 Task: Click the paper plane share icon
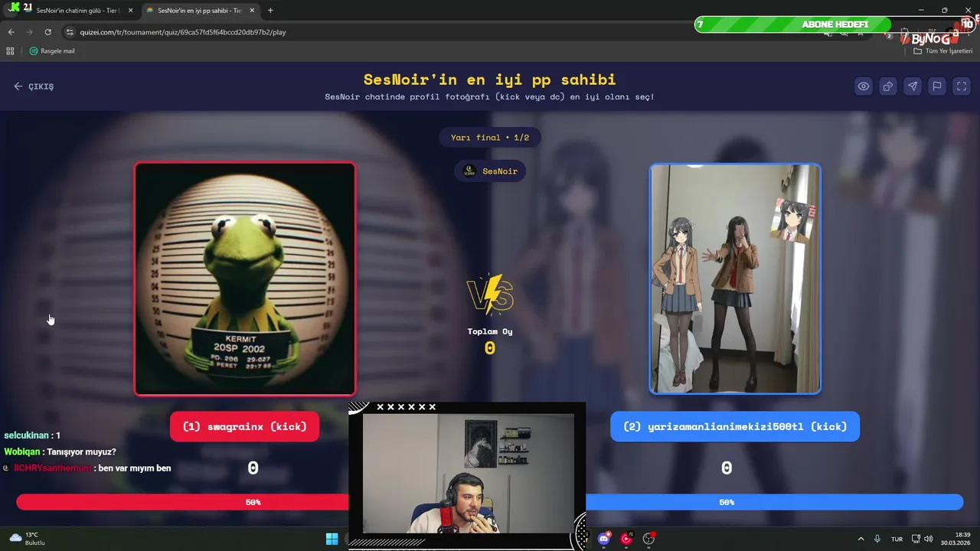(913, 86)
